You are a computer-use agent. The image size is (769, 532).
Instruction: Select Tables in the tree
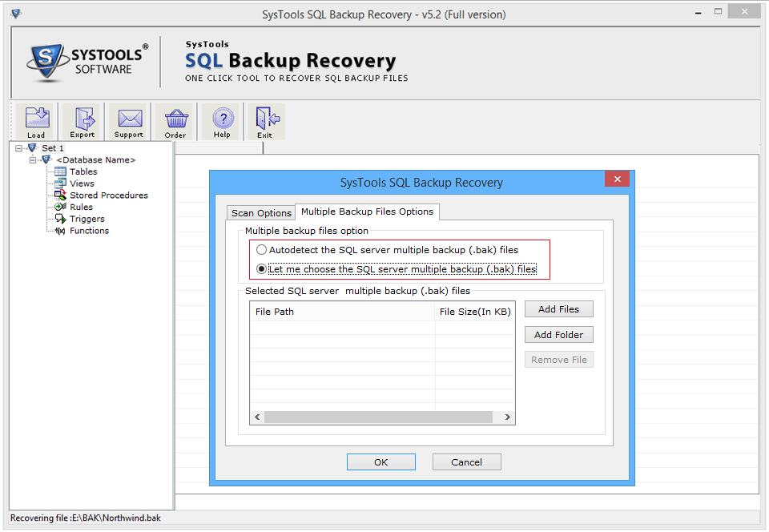coord(83,171)
